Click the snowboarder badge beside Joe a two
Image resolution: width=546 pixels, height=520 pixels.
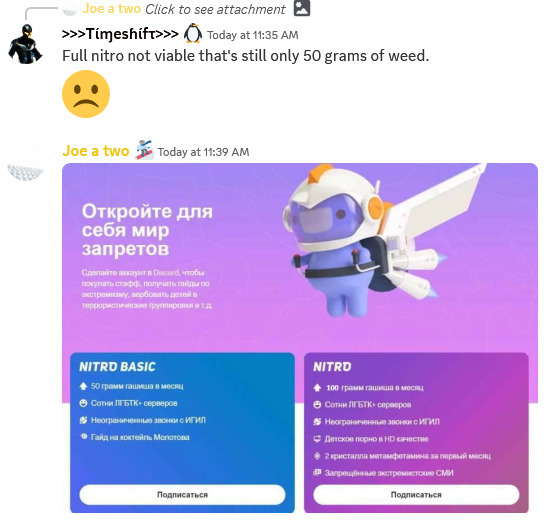click(144, 150)
